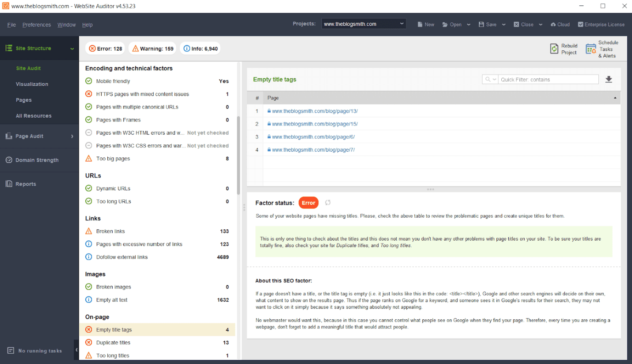Click the check icon beside Mobile friendly
632x364 pixels.
tap(88, 81)
